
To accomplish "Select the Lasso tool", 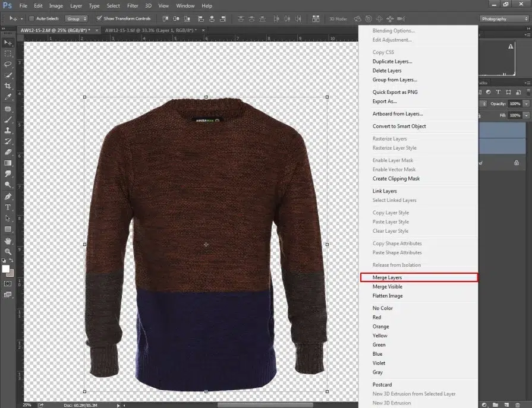I will [8, 64].
